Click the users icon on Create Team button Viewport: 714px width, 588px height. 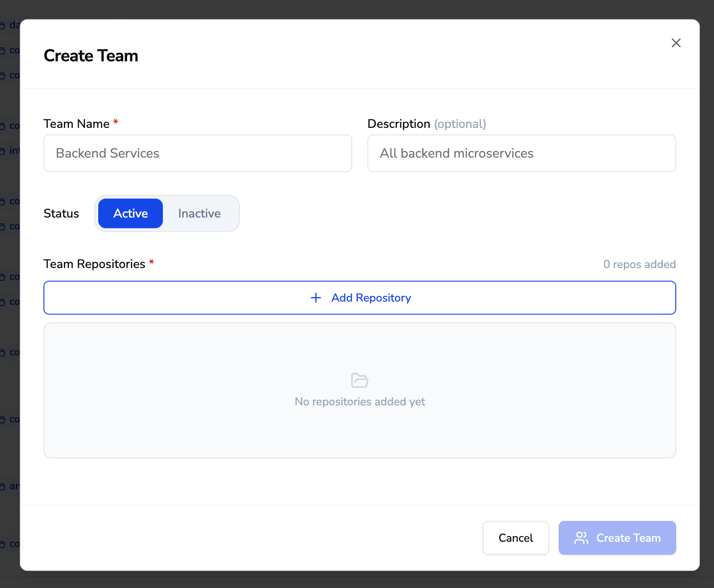click(581, 538)
